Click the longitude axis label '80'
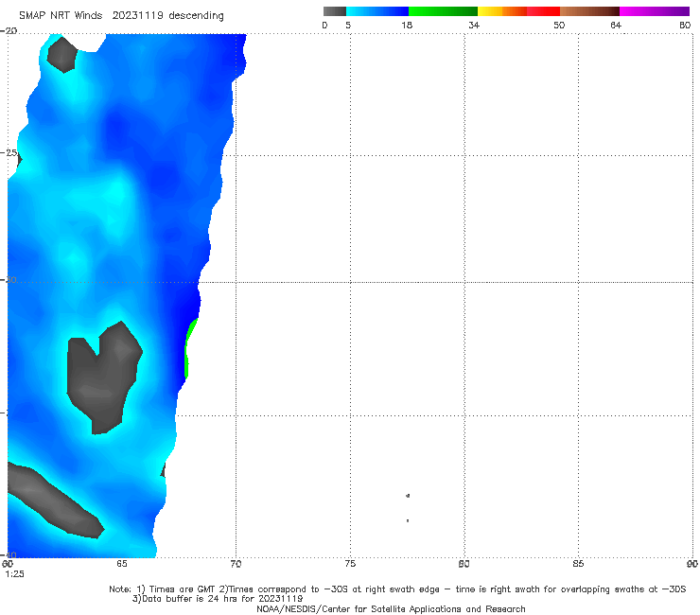700x615 pixels. [x=464, y=564]
